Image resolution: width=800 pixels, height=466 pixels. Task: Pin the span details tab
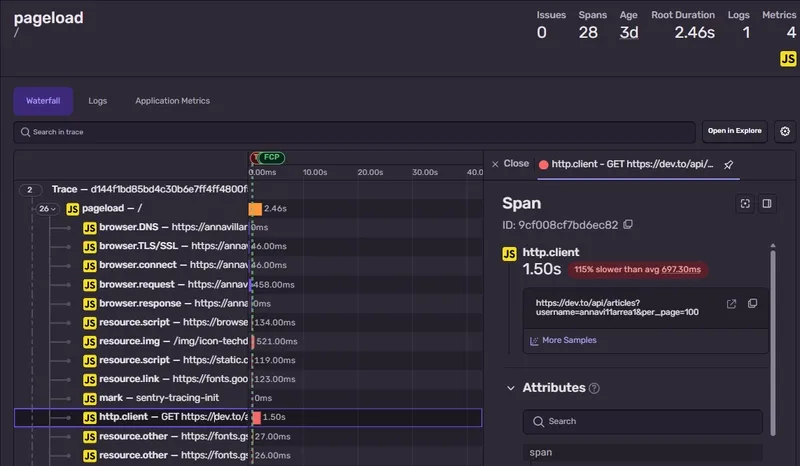[x=729, y=164]
